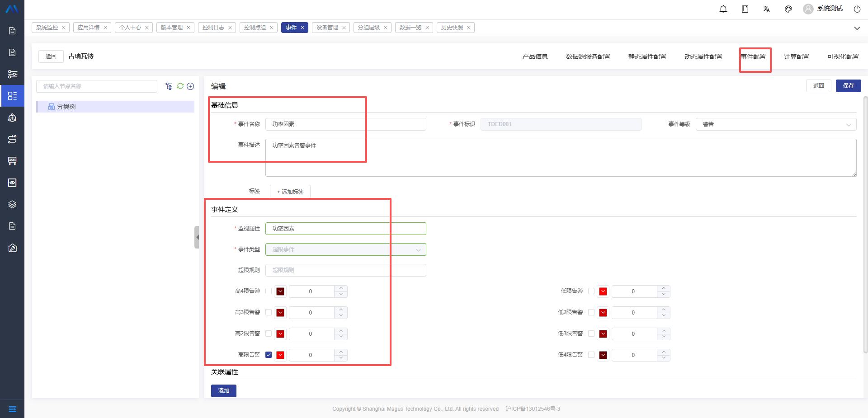Expand the tab list chevron at top right

(x=857, y=28)
